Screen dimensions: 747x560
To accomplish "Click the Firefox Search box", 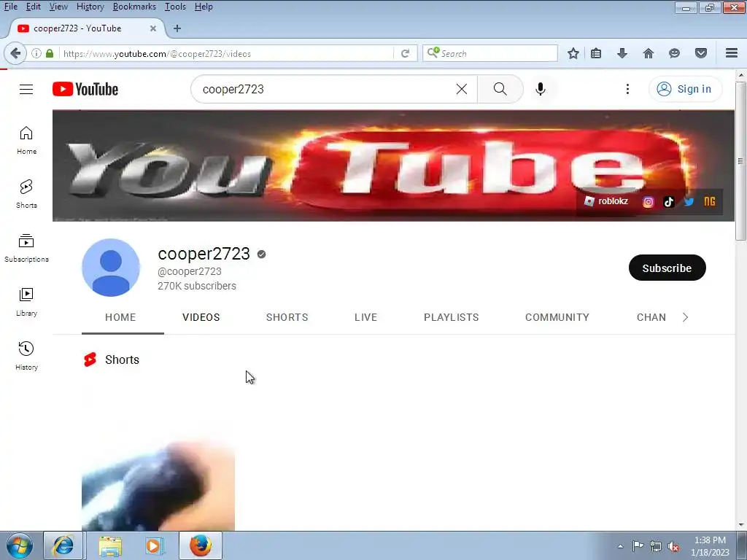I will point(489,53).
